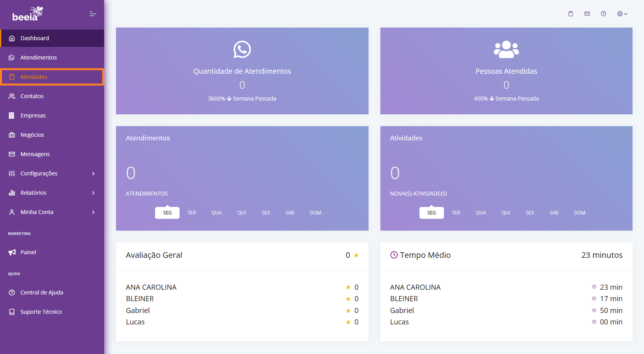This screenshot has height=354, width=644.
Task: Select SEG tab in Atividades card
Action: pos(432,213)
